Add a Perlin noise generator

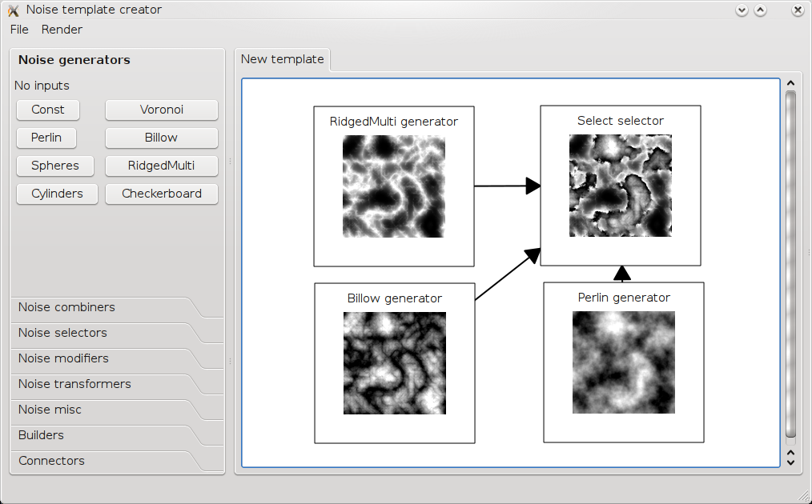click(46, 138)
